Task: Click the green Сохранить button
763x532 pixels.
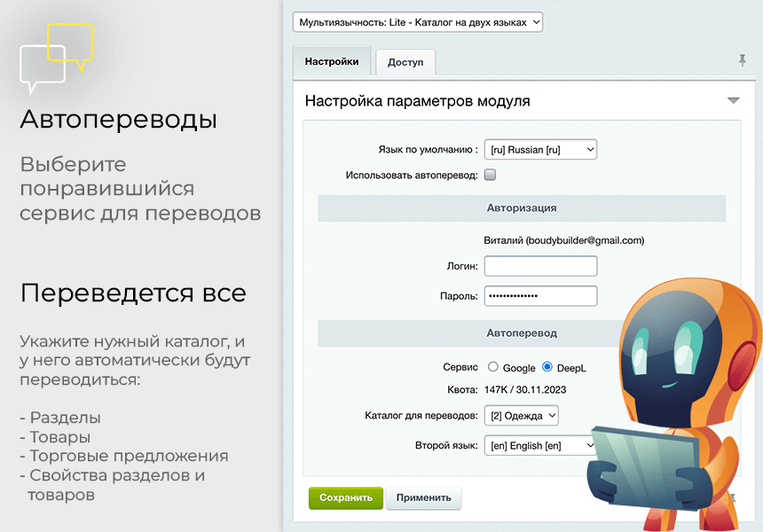Action: 346,498
